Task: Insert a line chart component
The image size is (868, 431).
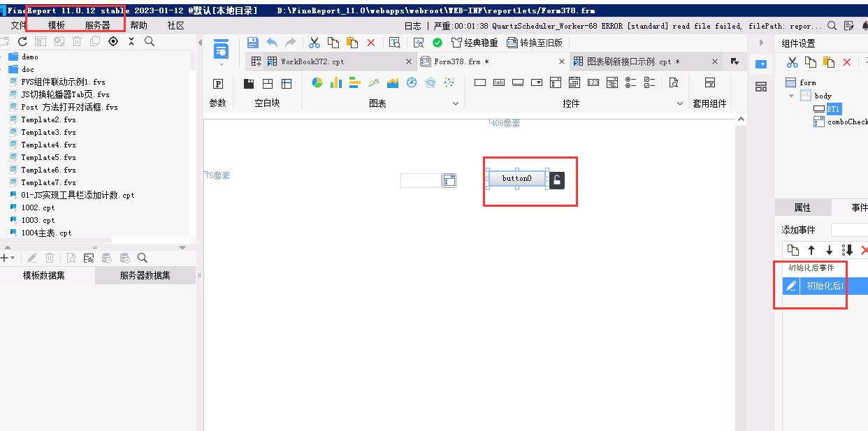Action: click(x=373, y=83)
